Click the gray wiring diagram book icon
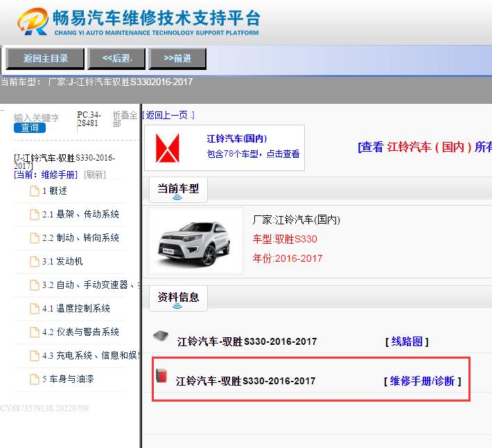 161,336
